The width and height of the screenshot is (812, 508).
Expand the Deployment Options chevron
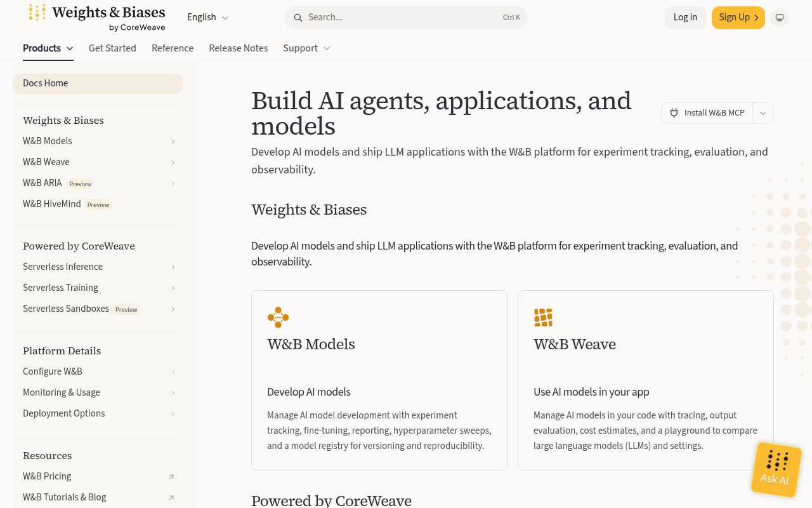click(x=173, y=414)
